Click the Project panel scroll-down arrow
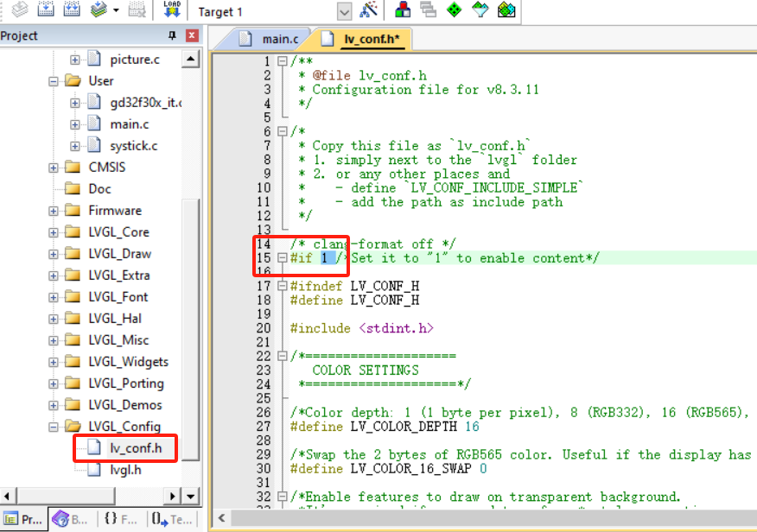Viewport: 757px width, 532px height. click(x=191, y=496)
